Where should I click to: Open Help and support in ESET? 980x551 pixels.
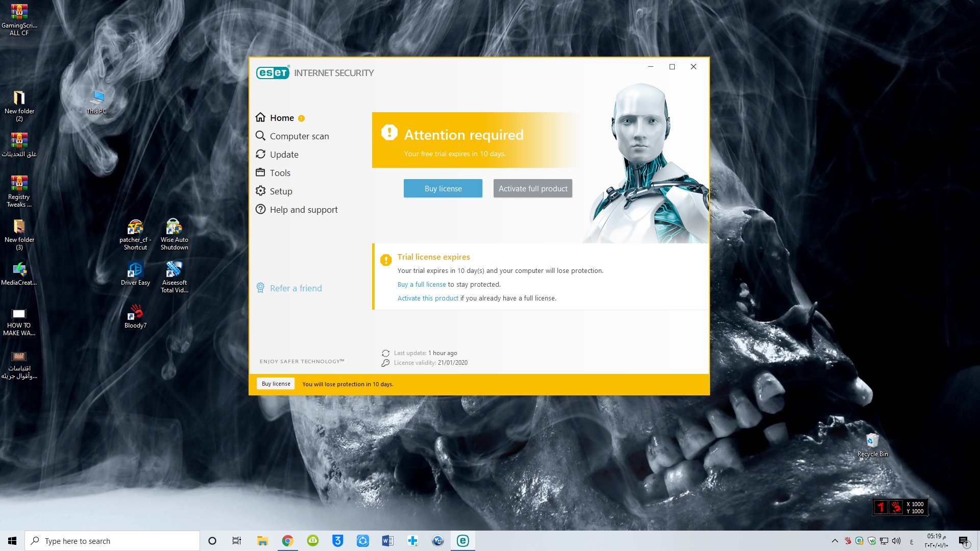click(296, 210)
